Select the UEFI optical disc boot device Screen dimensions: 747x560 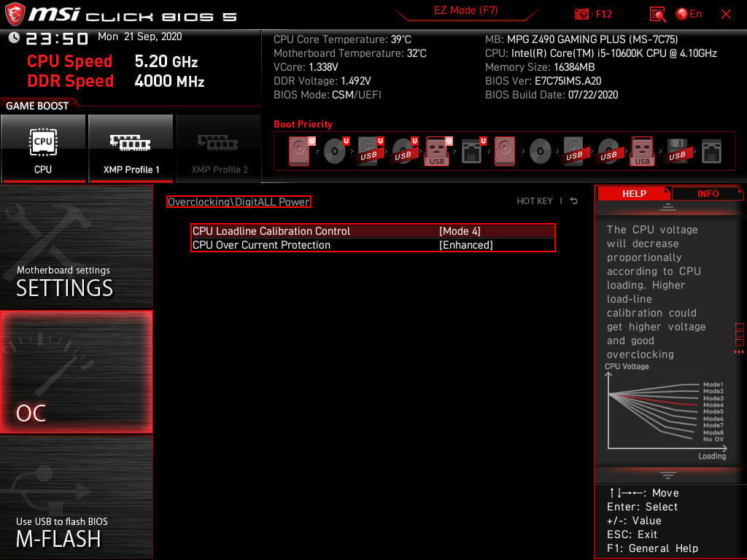[336, 151]
